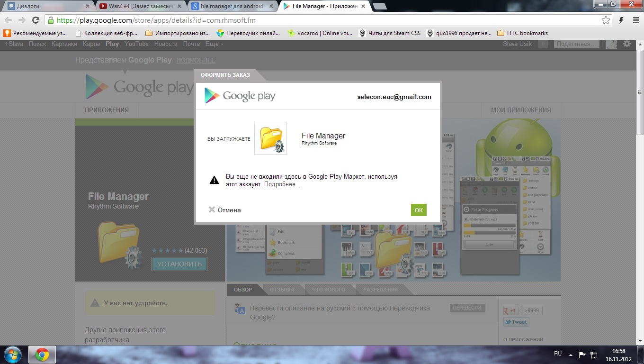Select the ЧТО НОВОГО tab
Viewport: 644px width, 364px height.
point(328,289)
